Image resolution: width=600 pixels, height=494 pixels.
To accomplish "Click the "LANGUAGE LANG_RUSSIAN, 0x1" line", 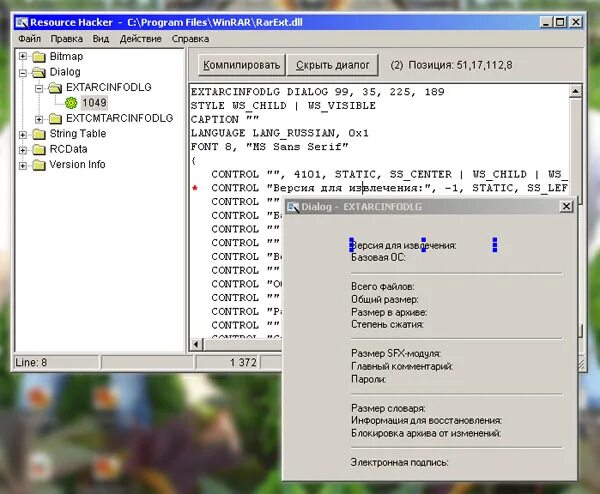I will (x=280, y=133).
